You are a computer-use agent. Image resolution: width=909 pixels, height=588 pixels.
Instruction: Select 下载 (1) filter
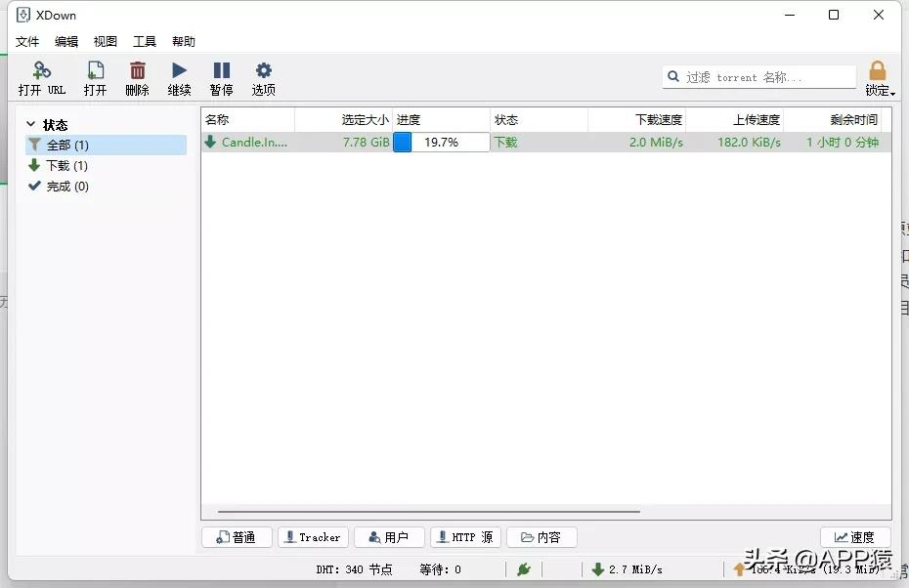[66, 166]
